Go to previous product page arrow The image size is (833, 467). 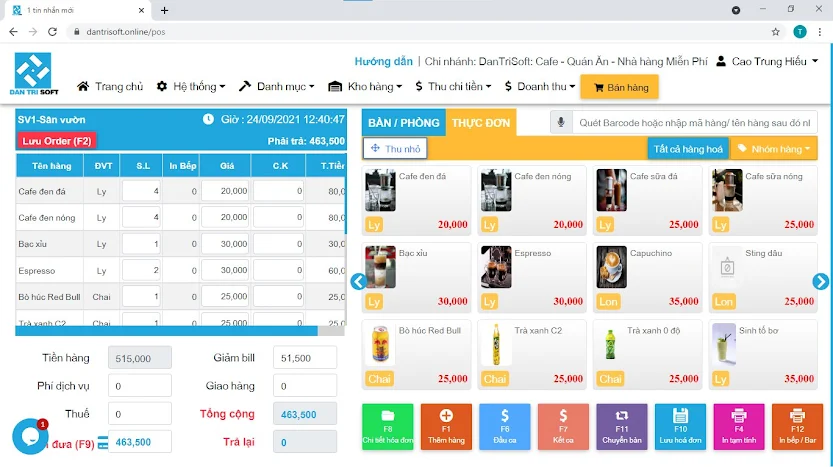pos(359,281)
